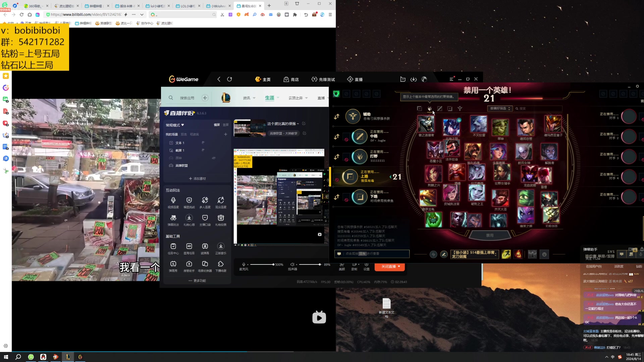This screenshot has height=362, width=644.
Task: Open 礼物投票 gift voting tool
Action: tap(221, 221)
